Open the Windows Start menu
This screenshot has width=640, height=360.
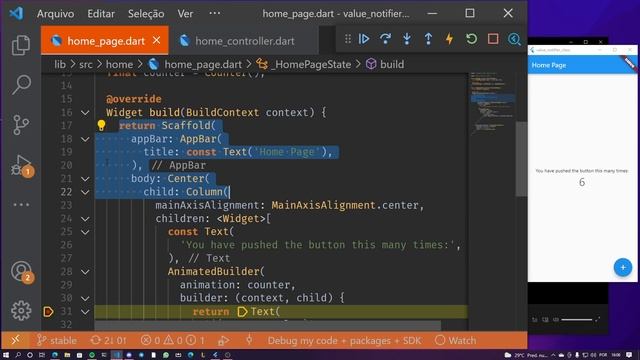click(6, 355)
